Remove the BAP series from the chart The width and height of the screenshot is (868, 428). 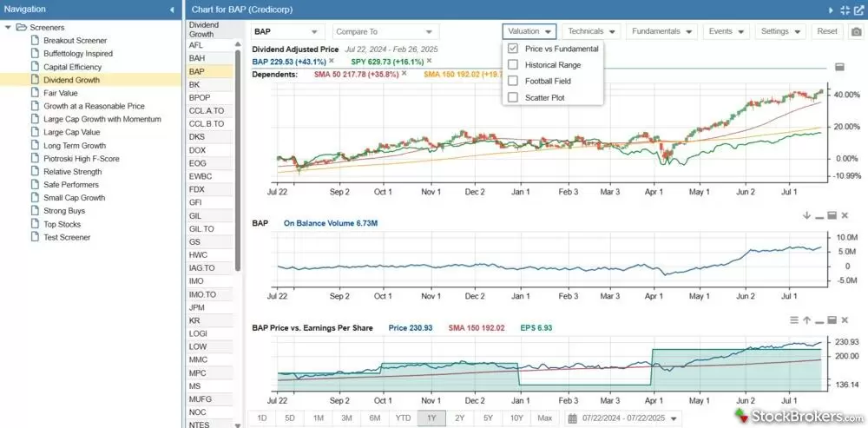(x=332, y=61)
